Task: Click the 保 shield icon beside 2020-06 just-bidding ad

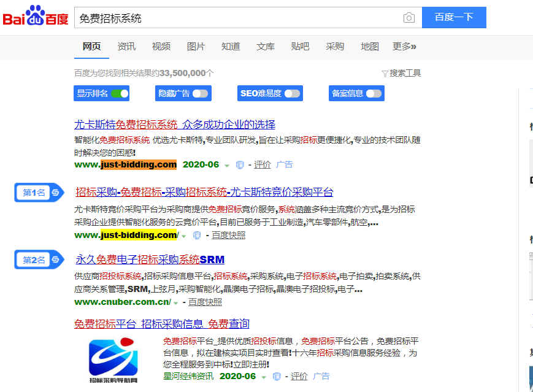Action: point(240,165)
